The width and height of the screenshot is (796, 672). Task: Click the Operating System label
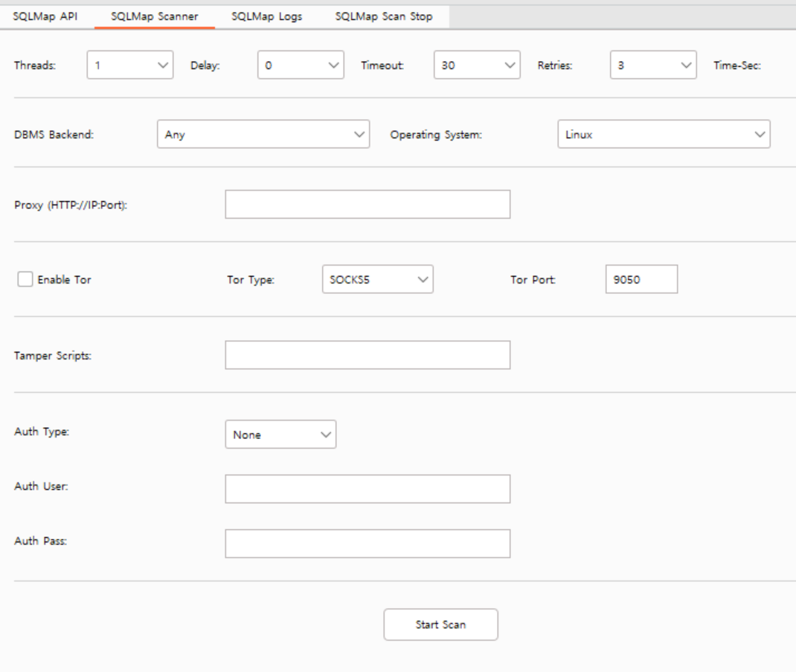coord(436,135)
